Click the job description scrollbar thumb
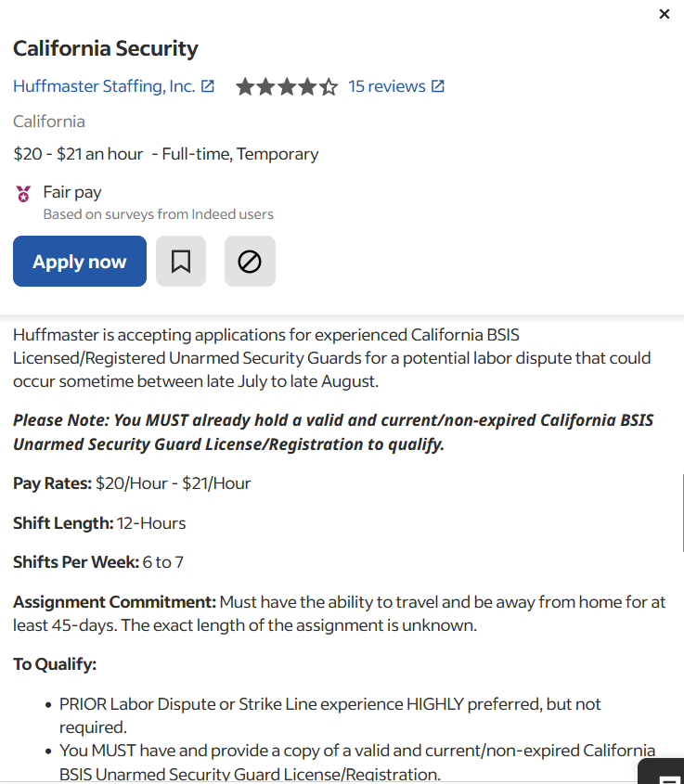Screen dimensions: 684x784 pos(682,513)
